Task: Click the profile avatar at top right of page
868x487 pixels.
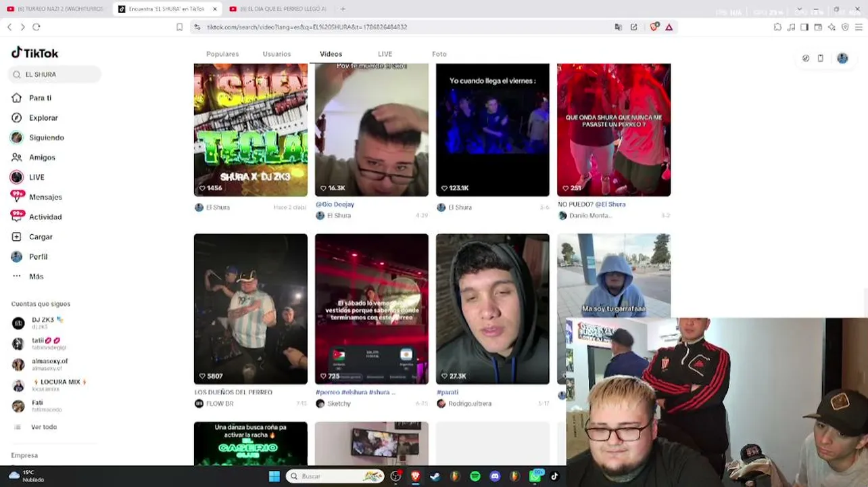Action: [842, 58]
